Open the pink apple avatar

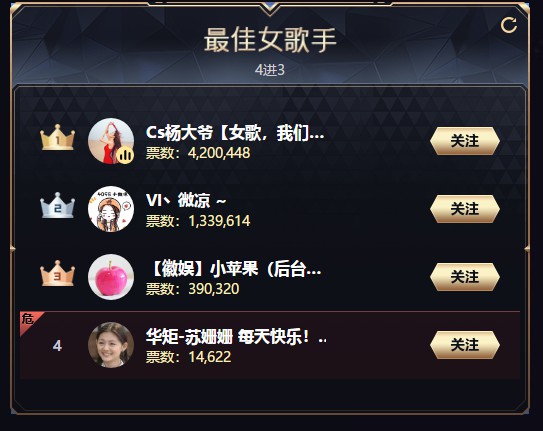(x=111, y=277)
